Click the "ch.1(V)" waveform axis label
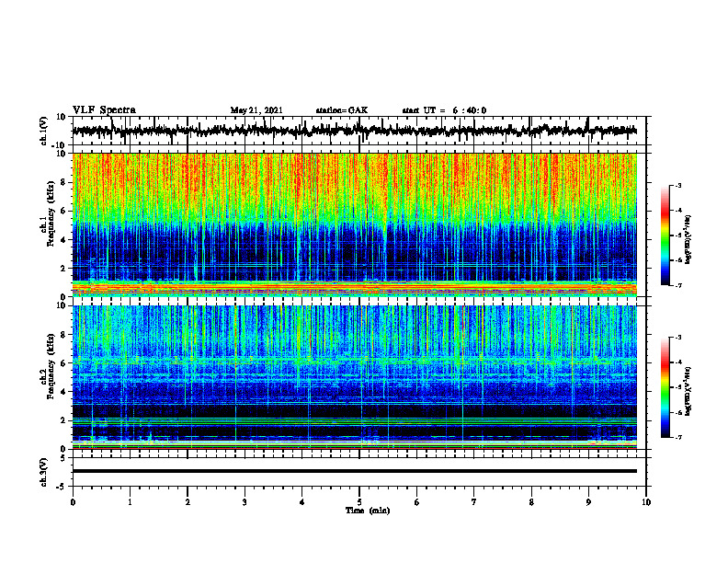The height and width of the screenshot is (563, 728). [44, 131]
